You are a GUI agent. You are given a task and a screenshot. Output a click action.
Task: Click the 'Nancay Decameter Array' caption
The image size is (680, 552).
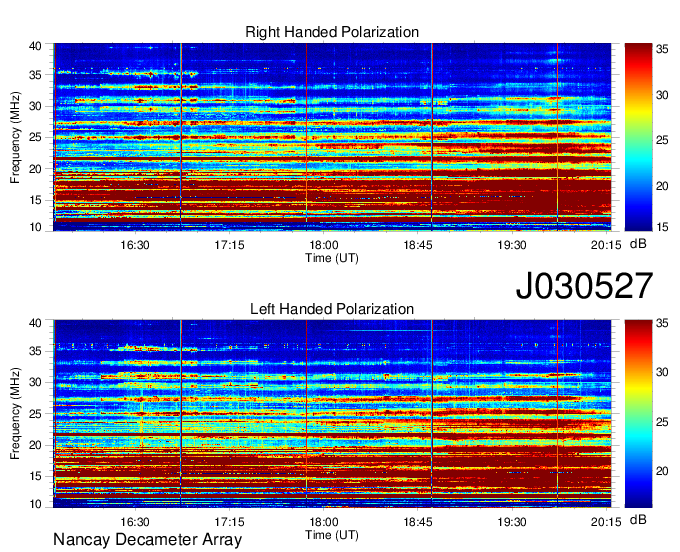[x=147, y=539]
